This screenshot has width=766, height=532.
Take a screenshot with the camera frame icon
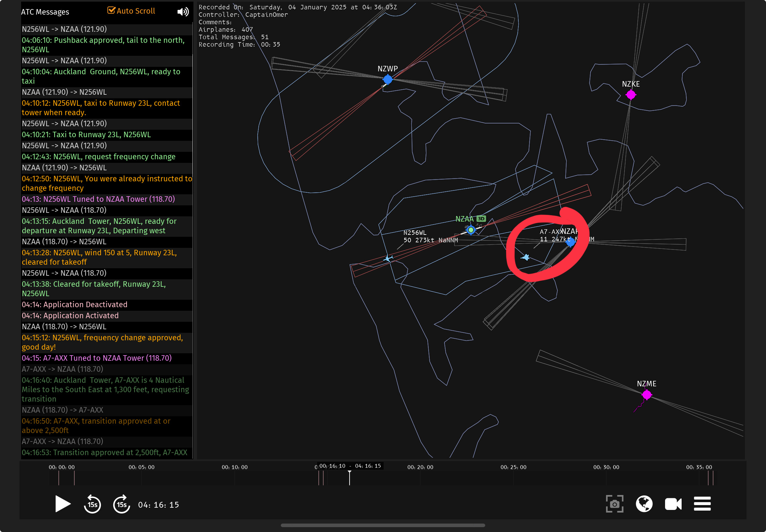point(614,504)
